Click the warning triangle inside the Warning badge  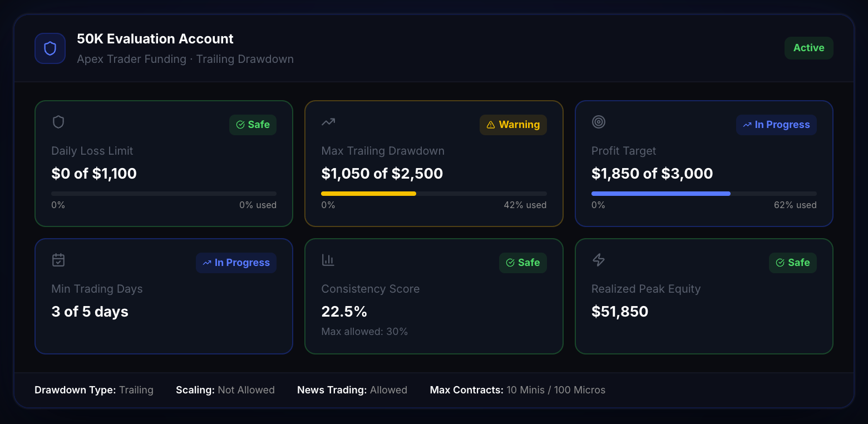(492, 125)
